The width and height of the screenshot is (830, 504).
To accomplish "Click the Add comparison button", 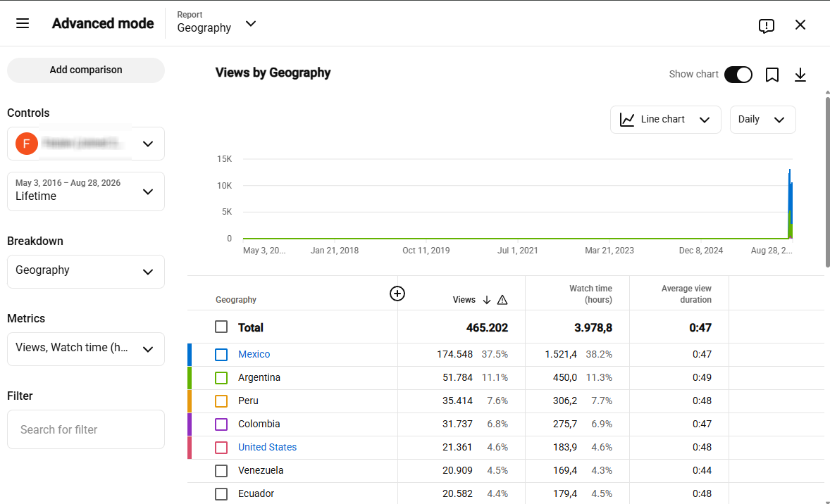I will pyautogui.click(x=86, y=70).
